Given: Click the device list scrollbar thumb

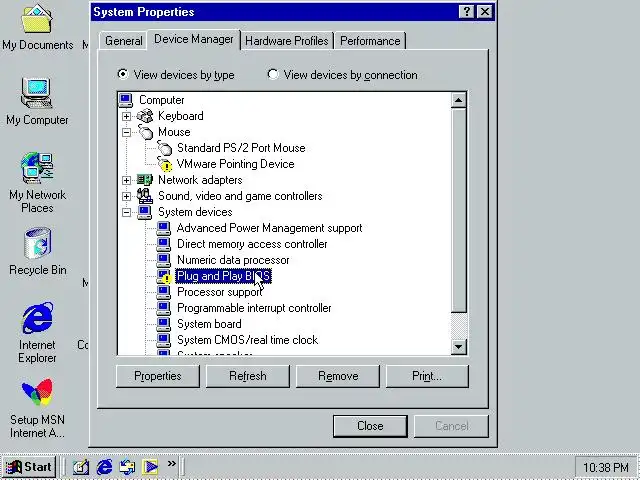Looking at the screenshot, I should (x=458, y=210).
